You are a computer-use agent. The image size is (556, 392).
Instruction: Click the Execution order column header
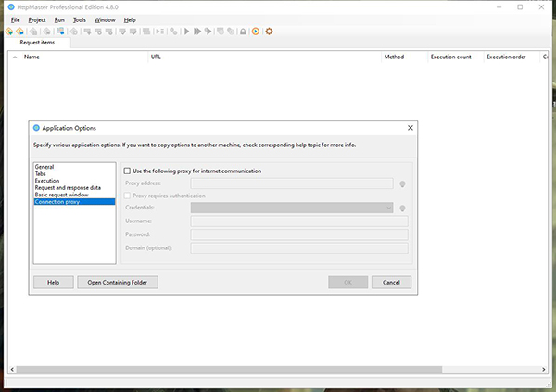(x=512, y=57)
